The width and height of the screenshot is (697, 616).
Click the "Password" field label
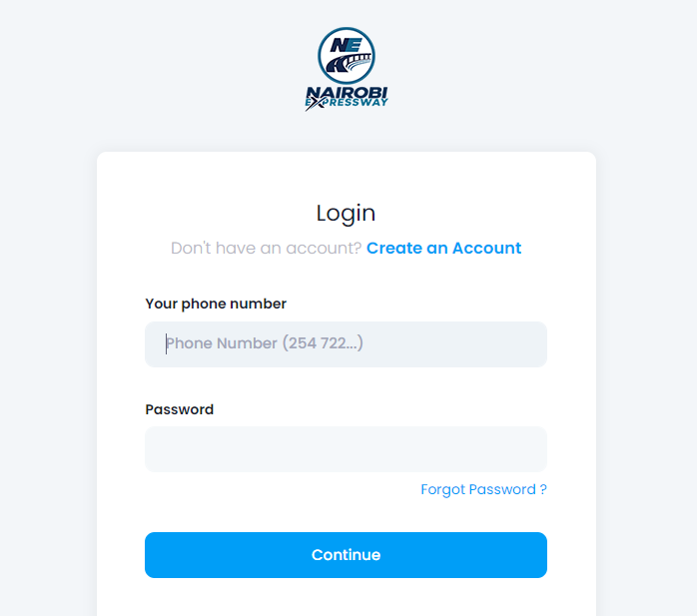pos(179,409)
